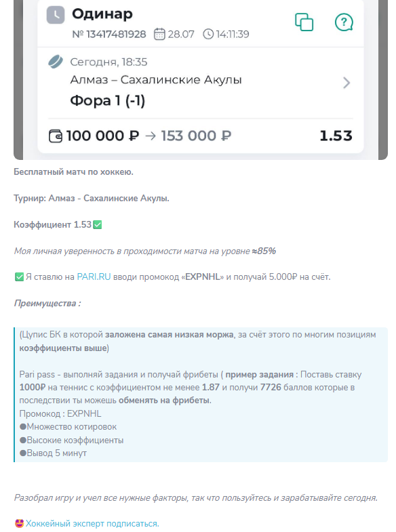Screen dimensions: 396x532
Task: Click the blue quoted Преимущества text block
Action: (x=201, y=394)
